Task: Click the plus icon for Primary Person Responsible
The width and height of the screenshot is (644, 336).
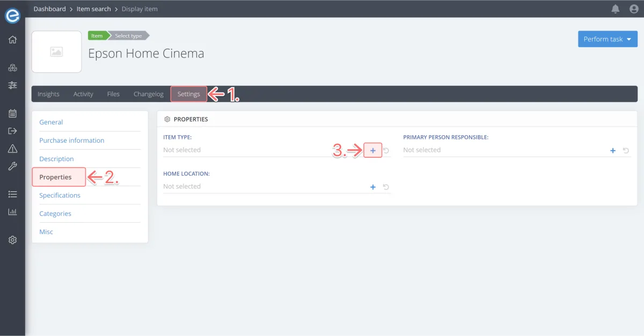Action: pos(613,150)
